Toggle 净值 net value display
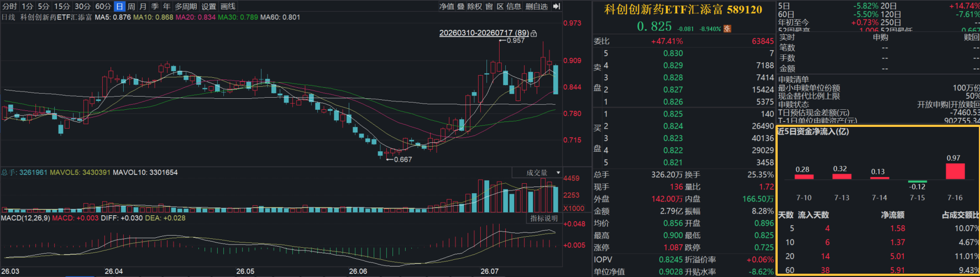 (x=447, y=6)
